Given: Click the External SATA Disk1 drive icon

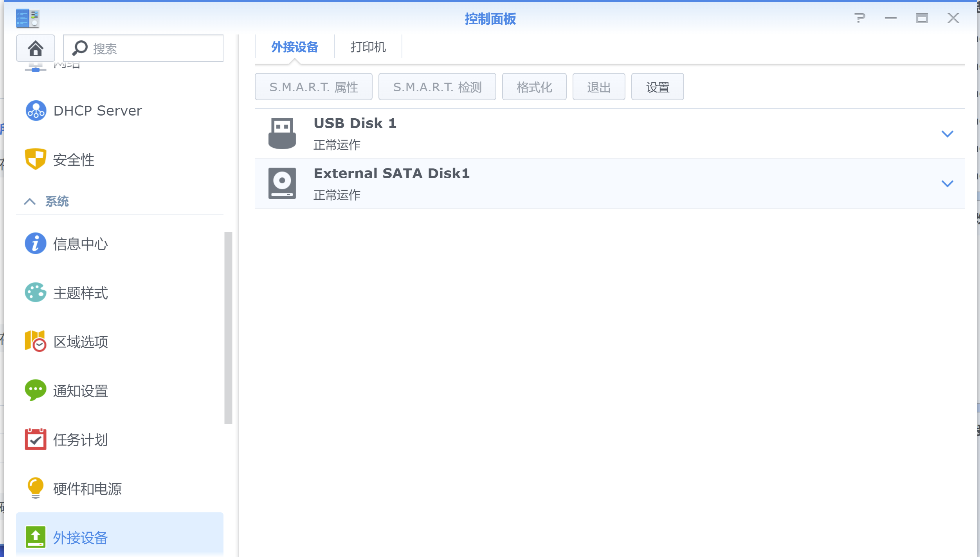Looking at the screenshot, I should click(x=282, y=183).
